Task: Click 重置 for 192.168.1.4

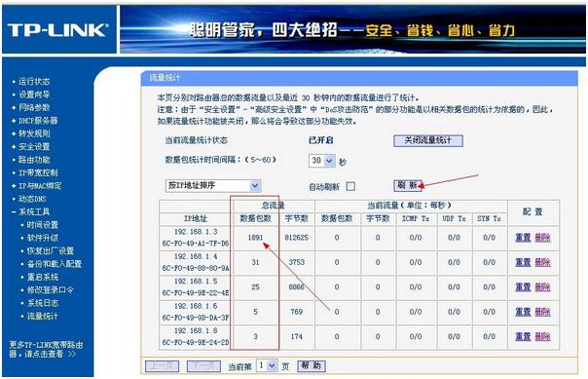Action: click(523, 262)
